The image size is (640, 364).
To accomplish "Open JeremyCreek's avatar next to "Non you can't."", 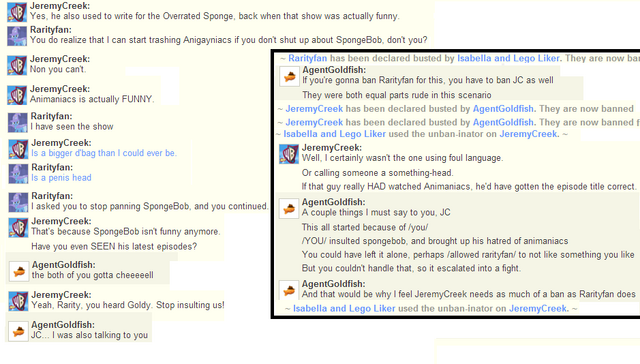I will tap(17, 65).
